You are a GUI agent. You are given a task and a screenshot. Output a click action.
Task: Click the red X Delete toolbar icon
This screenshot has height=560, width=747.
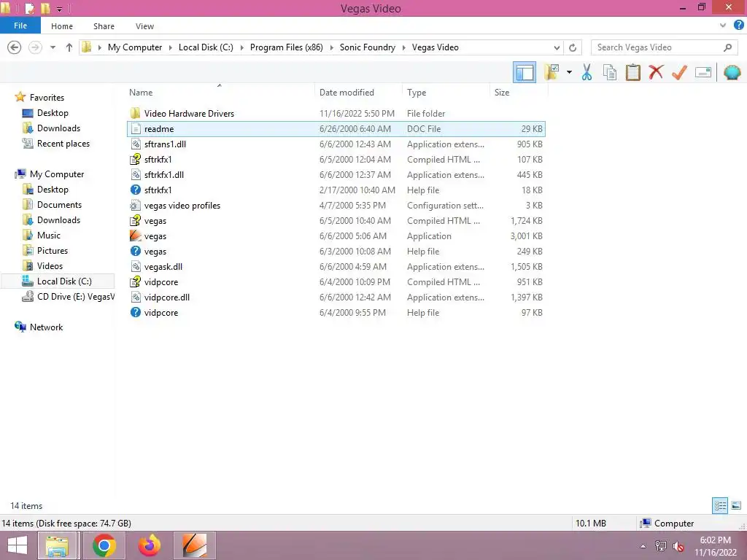[656, 72]
